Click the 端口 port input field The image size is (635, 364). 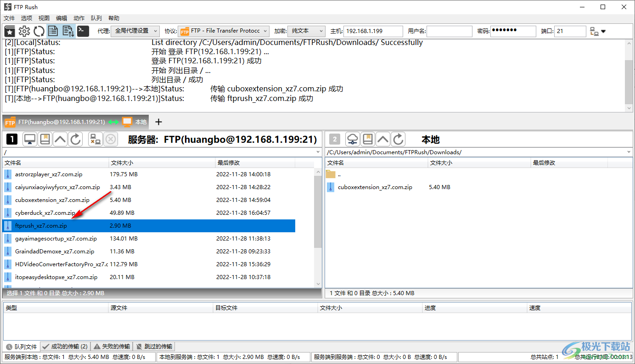(x=570, y=31)
